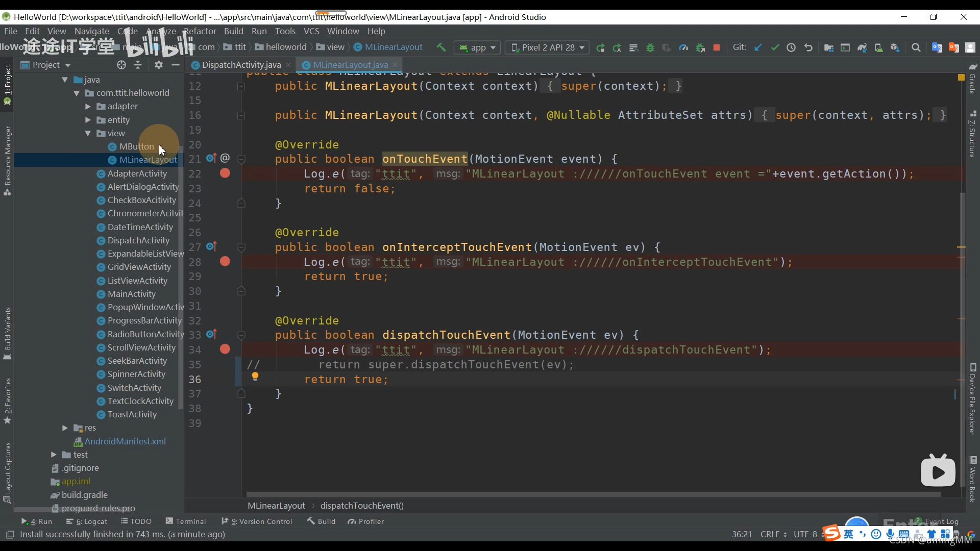Image resolution: width=980 pixels, height=551 pixels.
Task: Click Git Update Project arrow icon
Action: click(x=758, y=47)
